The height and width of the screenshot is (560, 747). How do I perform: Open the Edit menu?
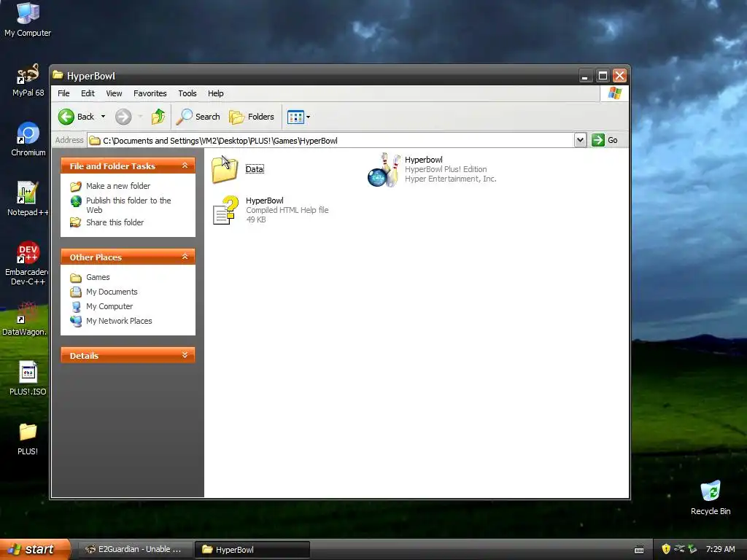point(88,93)
